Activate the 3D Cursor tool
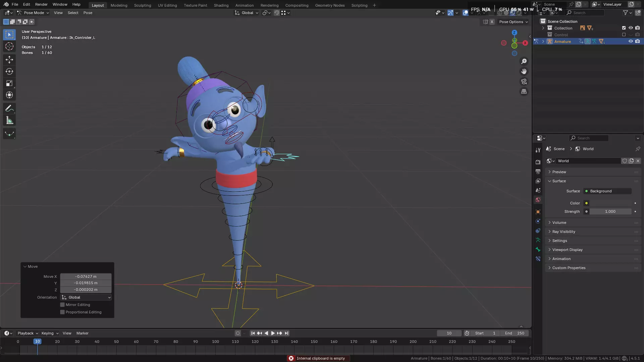 pyautogui.click(x=9, y=46)
